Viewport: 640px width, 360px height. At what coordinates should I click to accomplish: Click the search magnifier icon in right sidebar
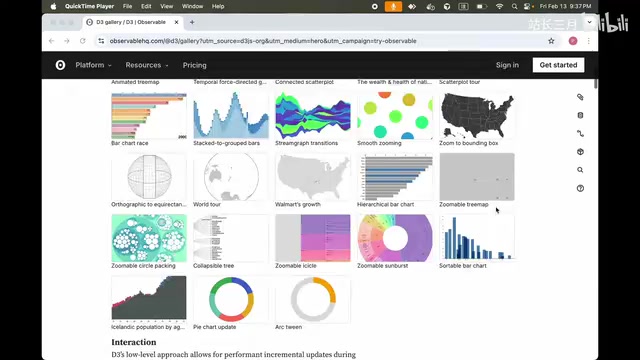(580, 170)
